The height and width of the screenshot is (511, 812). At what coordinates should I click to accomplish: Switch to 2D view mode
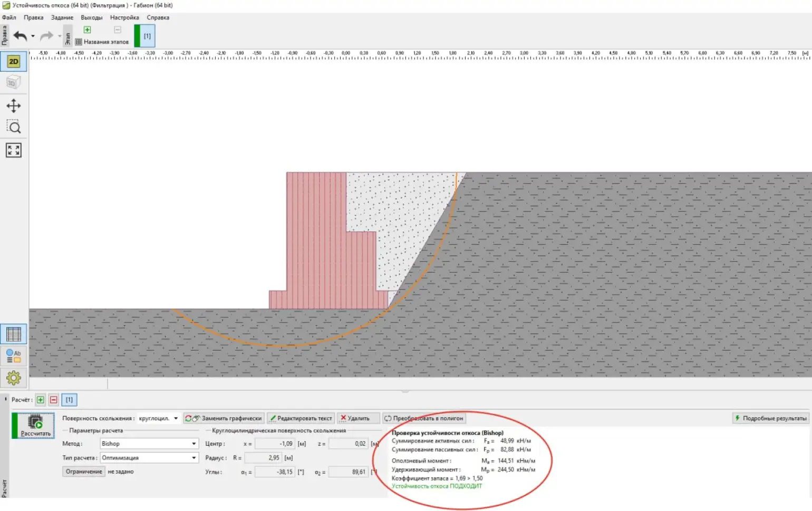(14, 62)
